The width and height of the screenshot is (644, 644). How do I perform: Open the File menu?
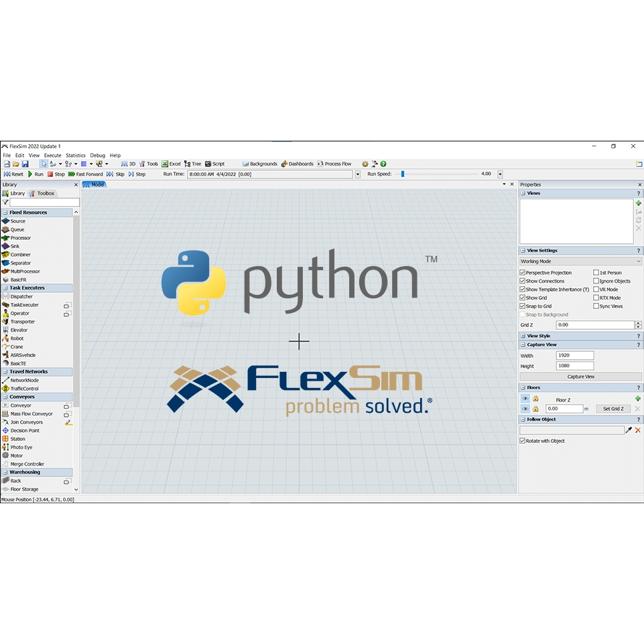(x=7, y=155)
